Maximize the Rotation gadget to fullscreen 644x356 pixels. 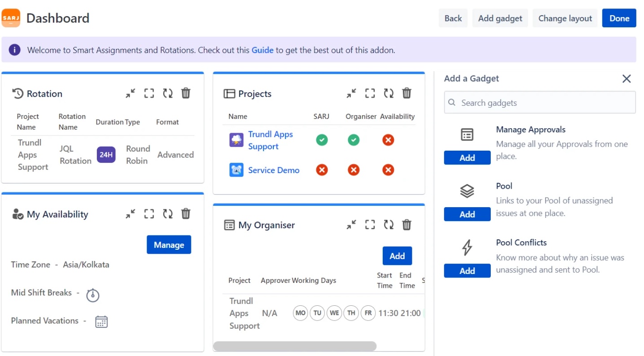(x=149, y=93)
